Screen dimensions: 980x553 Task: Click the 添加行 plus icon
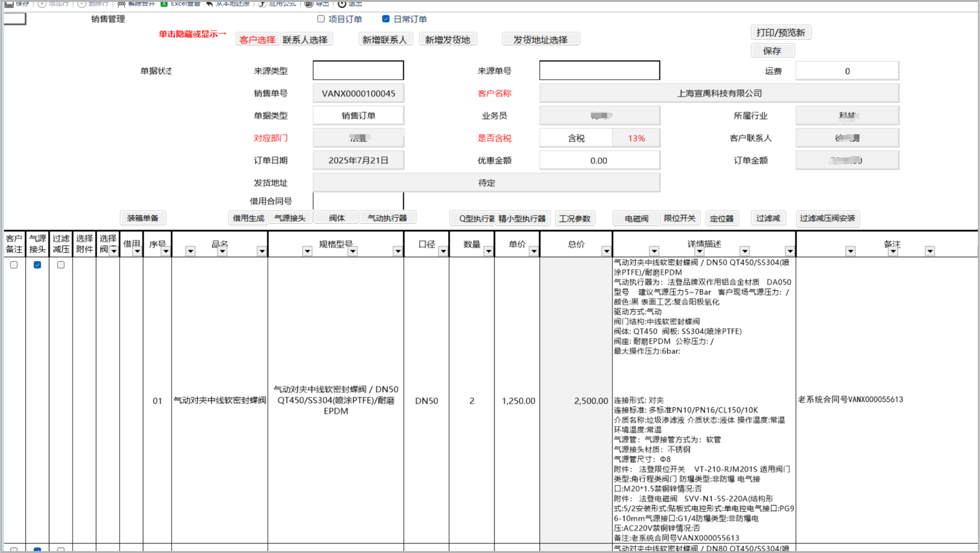click(x=41, y=3)
